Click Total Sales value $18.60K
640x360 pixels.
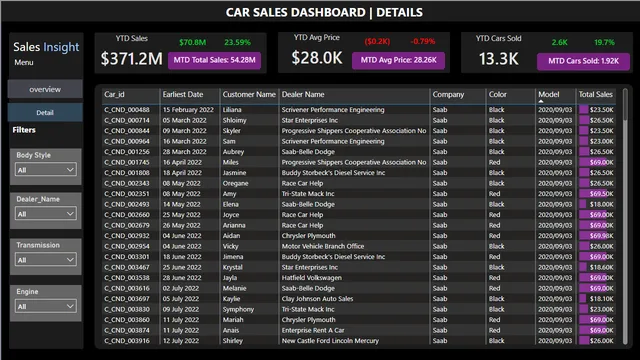click(x=602, y=267)
